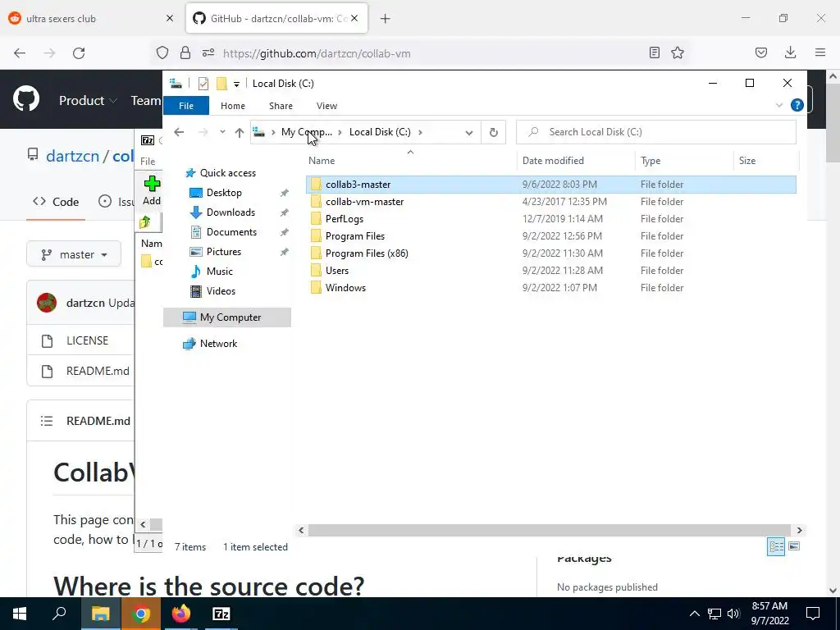Open the Firefox hamburger application menu
The image size is (840, 630).
[x=820, y=52]
